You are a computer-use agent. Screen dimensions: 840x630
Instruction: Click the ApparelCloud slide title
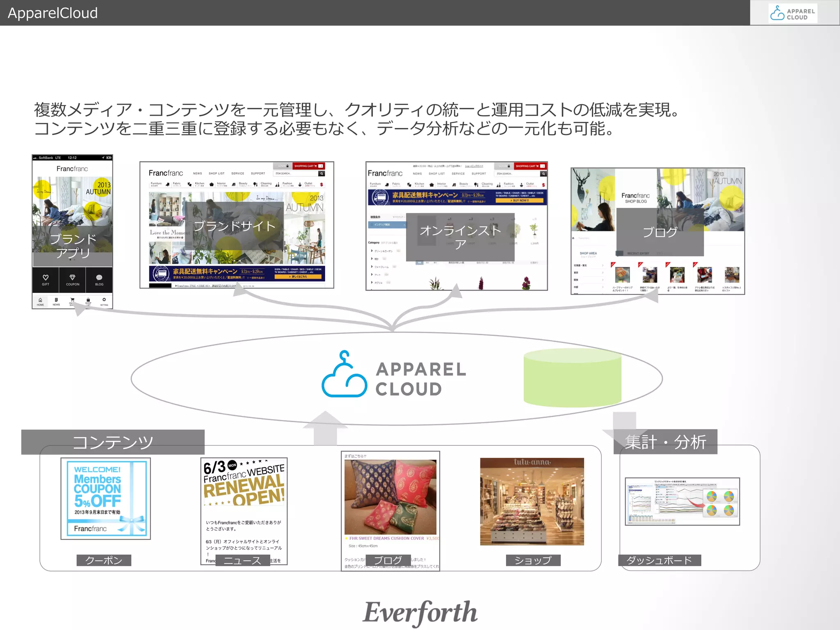(53, 13)
